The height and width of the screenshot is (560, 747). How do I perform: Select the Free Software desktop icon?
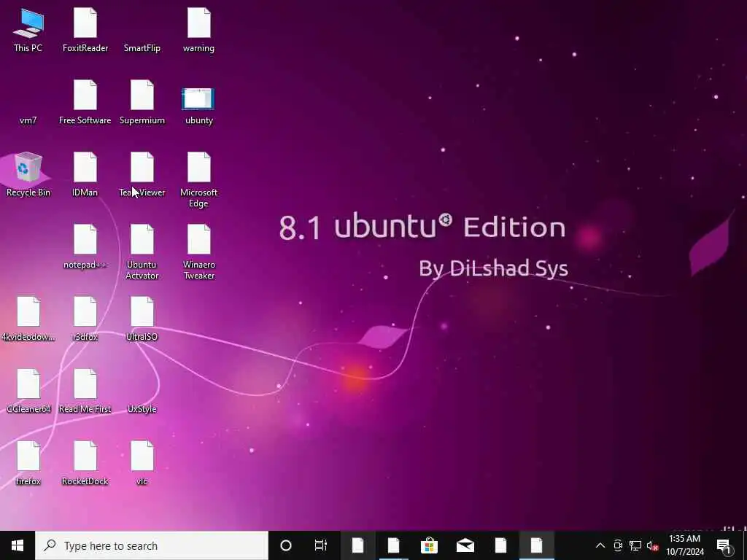tap(85, 102)
